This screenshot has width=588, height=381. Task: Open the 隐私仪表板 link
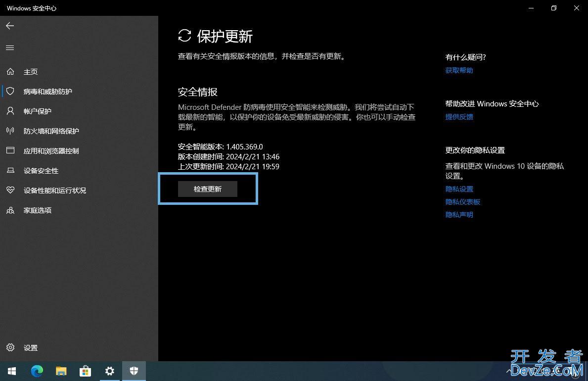point(463,201)
